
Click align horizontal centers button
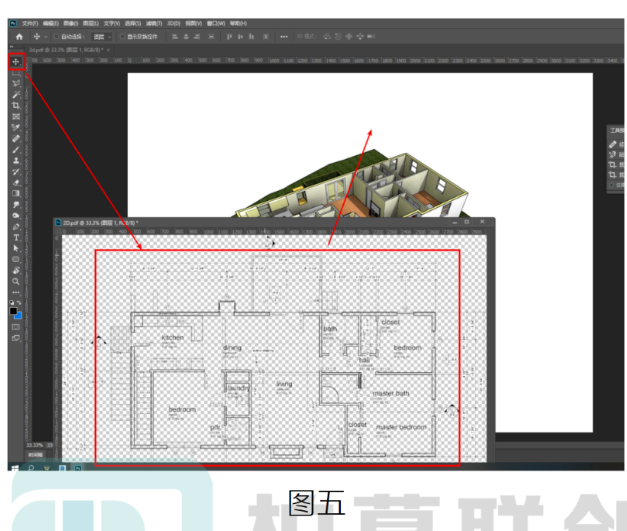186,37
